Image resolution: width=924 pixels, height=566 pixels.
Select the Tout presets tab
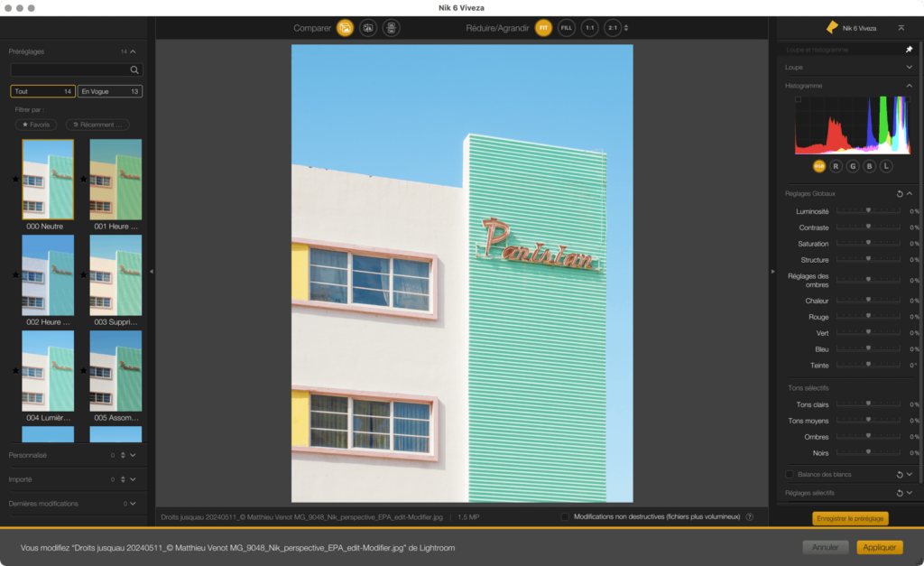(x=42, y=91)
